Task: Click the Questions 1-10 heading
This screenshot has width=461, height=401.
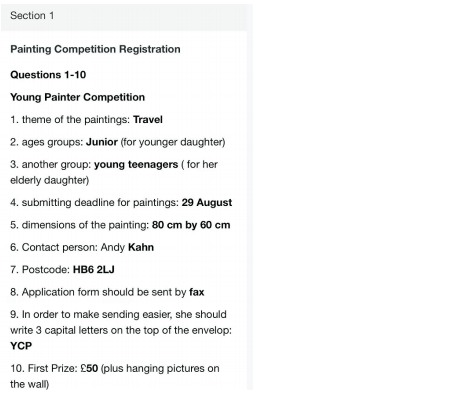Action: (x=48, y=75)
